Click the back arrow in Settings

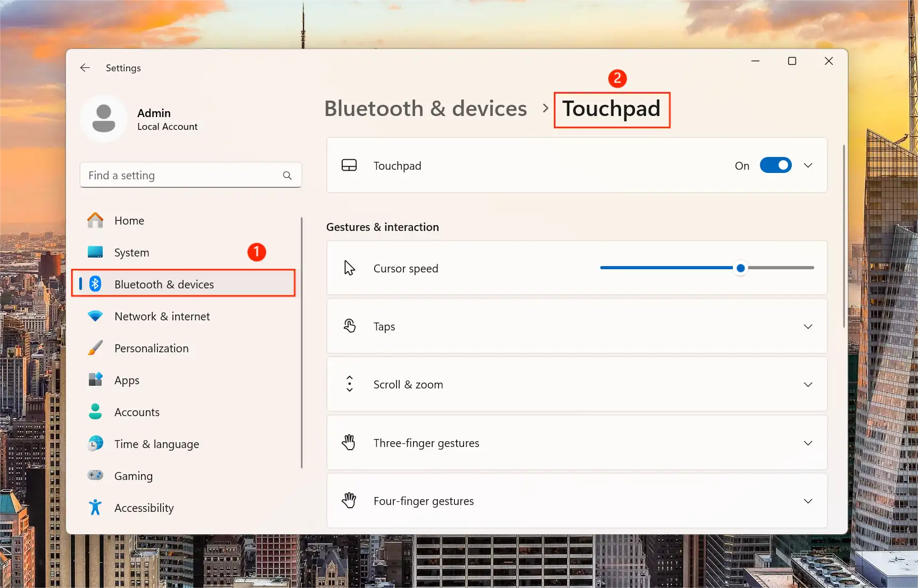click(85, 68)
